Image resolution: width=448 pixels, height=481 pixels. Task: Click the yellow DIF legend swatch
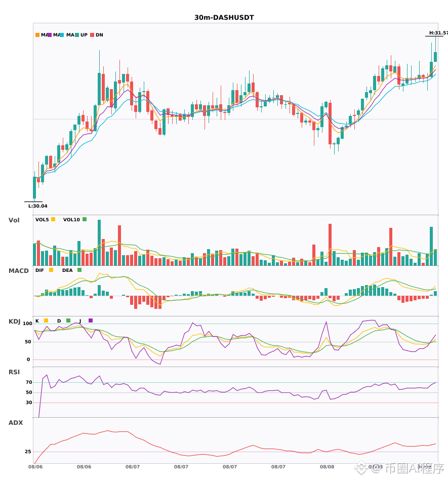51,270
